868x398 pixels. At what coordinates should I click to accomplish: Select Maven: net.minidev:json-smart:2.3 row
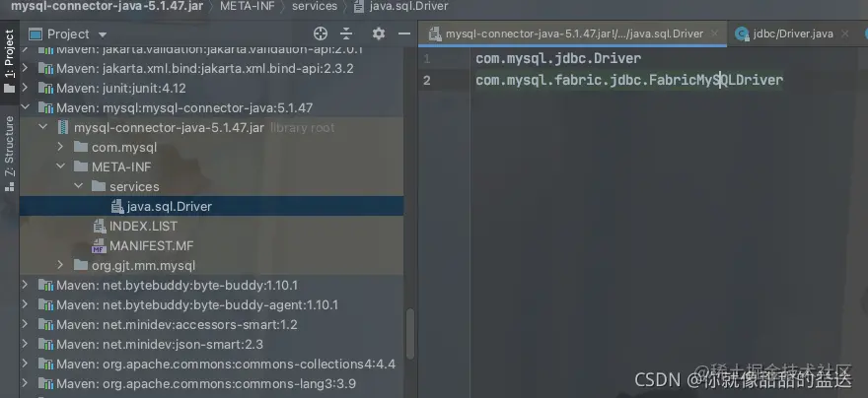pyautogui.click(x=211, y=345)
